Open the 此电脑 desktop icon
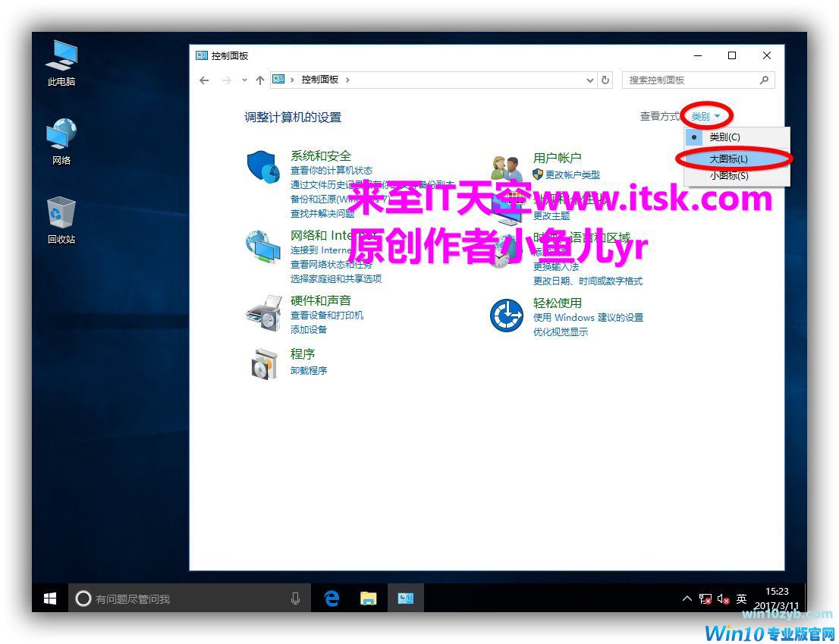839x644 pixels. [x=61, y=63]
